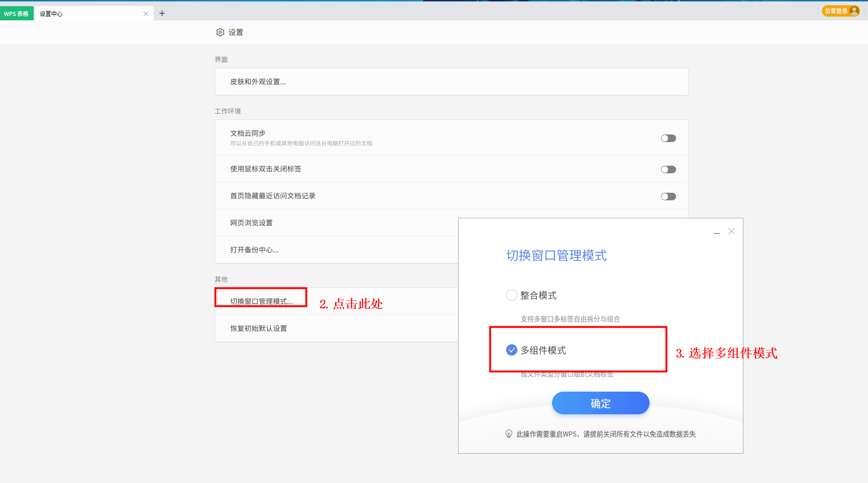This screenshot has width=868, height=483.
Task: Enable 使用鼠标双击关闭标签 switch
Action: click(x=668, y=170)
